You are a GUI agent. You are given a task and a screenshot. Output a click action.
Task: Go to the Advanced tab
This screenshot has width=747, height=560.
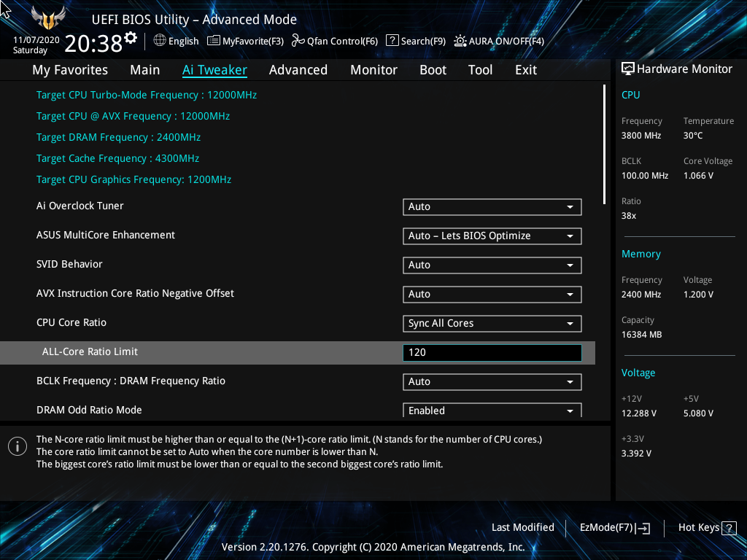(x=298, y=70)
